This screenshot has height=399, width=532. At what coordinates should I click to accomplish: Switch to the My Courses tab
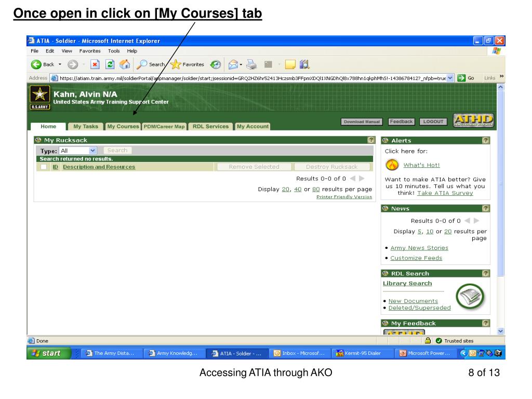click(123, 126)
